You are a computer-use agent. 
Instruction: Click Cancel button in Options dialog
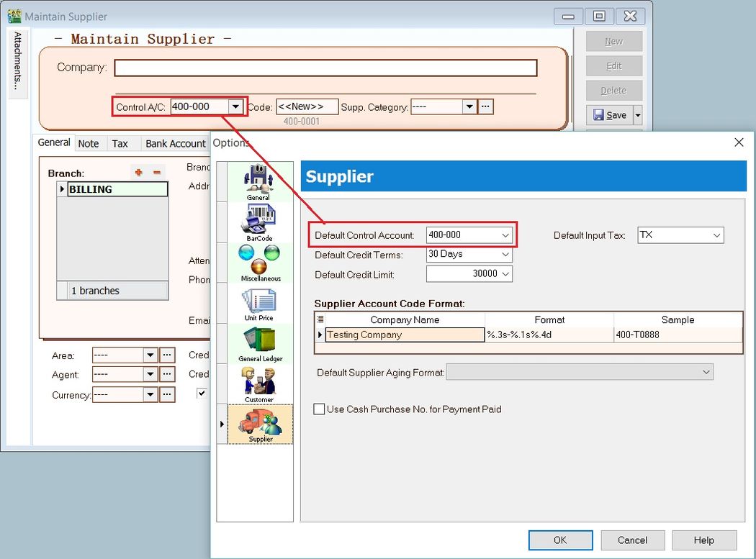point(632,540)
